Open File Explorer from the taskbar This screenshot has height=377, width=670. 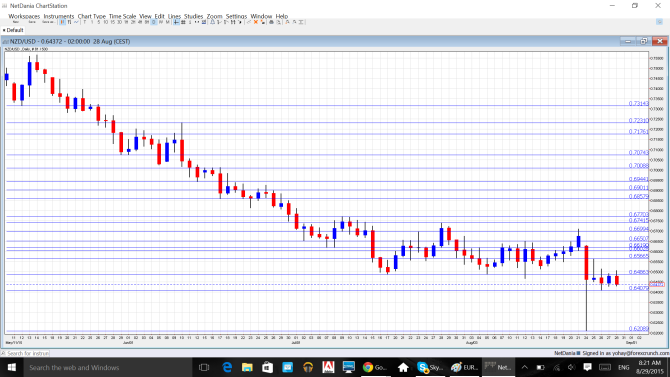[247, 368]
